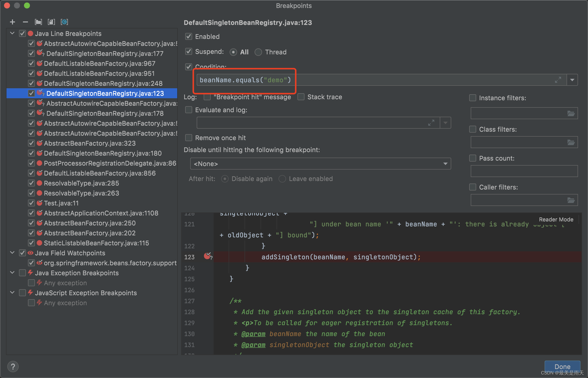Click the add breakpoint plus icon
Screen dimensions: 588x378
point(12,22)
